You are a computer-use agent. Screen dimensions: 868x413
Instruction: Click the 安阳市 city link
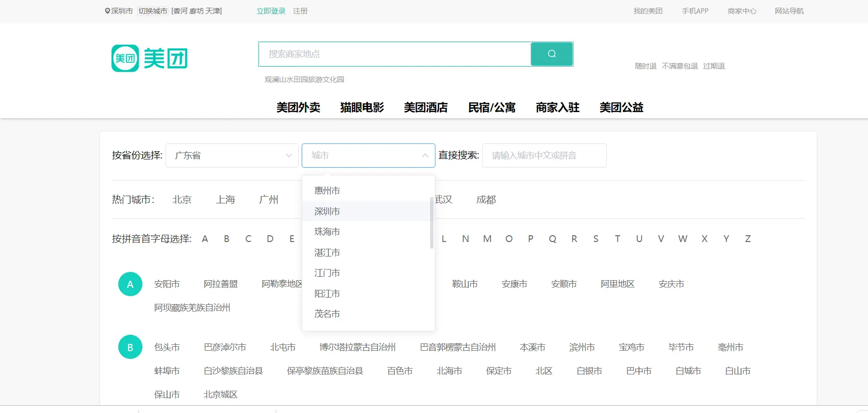[167, 284]
